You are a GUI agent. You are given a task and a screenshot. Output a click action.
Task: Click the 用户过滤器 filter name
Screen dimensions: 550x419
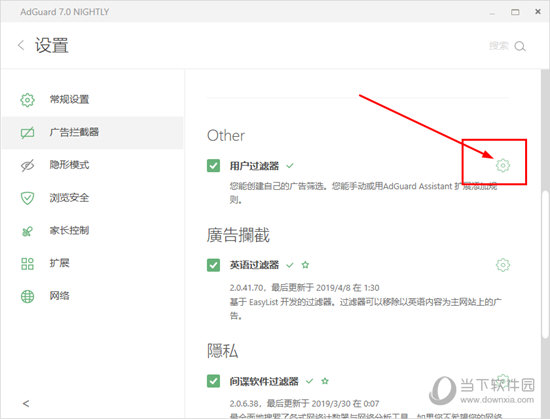click(254, 166)
